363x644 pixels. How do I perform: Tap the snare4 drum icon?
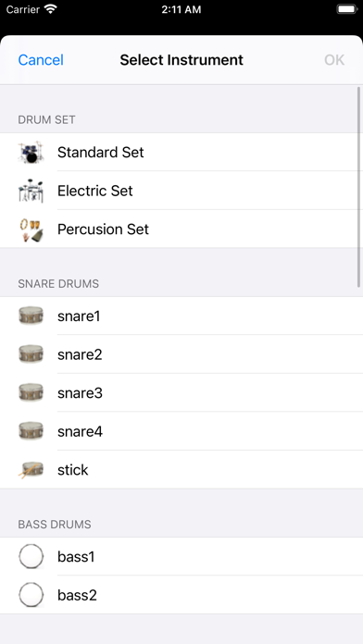click(31, 431)
